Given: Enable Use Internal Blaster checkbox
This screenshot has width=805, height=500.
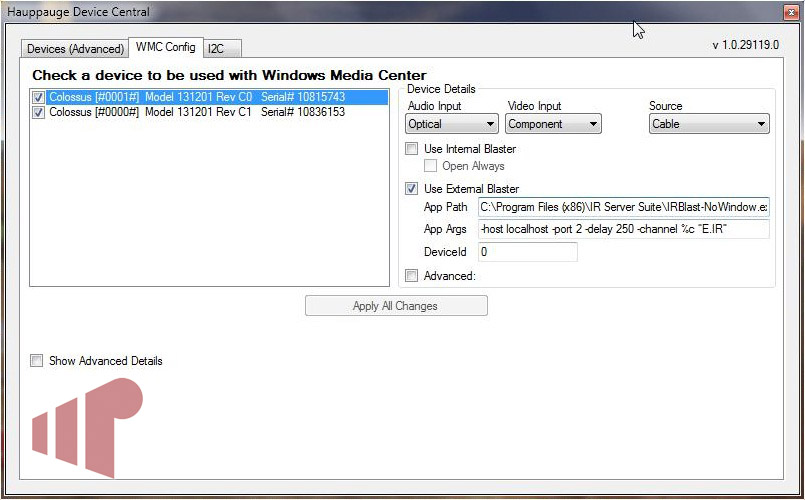Looking at the screenshot, I should tap(411, 149).
